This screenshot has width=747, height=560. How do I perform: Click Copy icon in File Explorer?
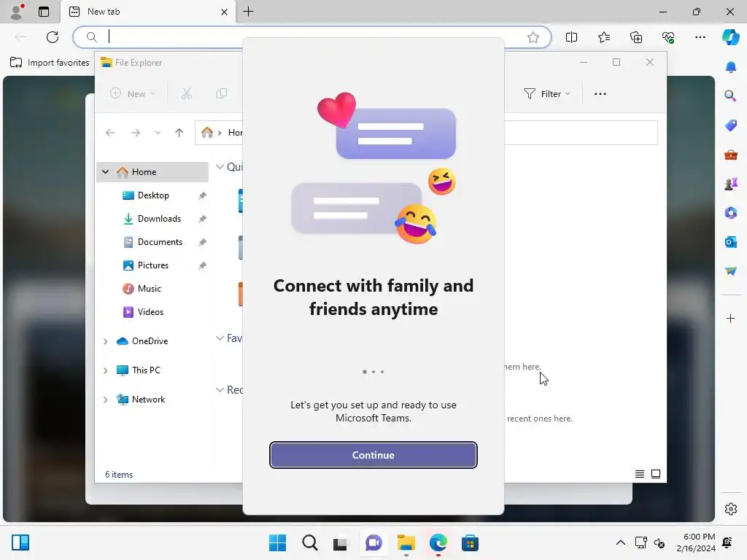222,94
